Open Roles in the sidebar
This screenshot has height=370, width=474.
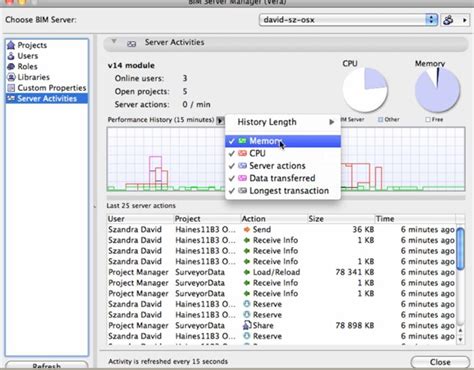[27, 66]
